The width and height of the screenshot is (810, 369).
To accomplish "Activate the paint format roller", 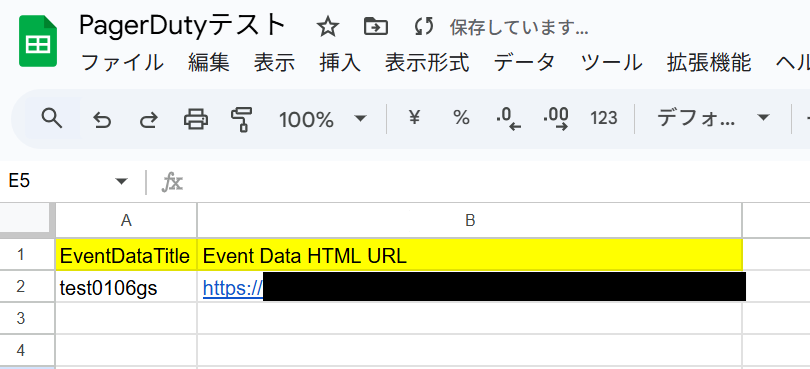I will coord(242,119).
